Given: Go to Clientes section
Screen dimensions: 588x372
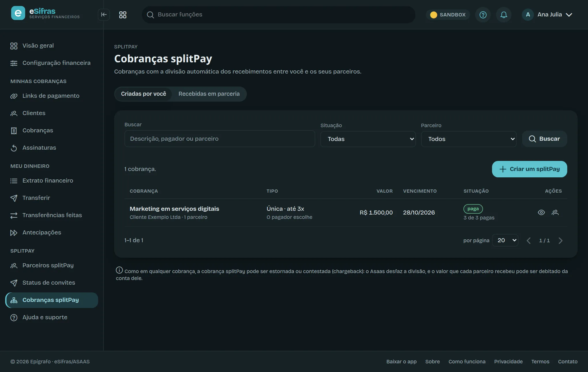Looking at the screenshot, I should point(52,113).
